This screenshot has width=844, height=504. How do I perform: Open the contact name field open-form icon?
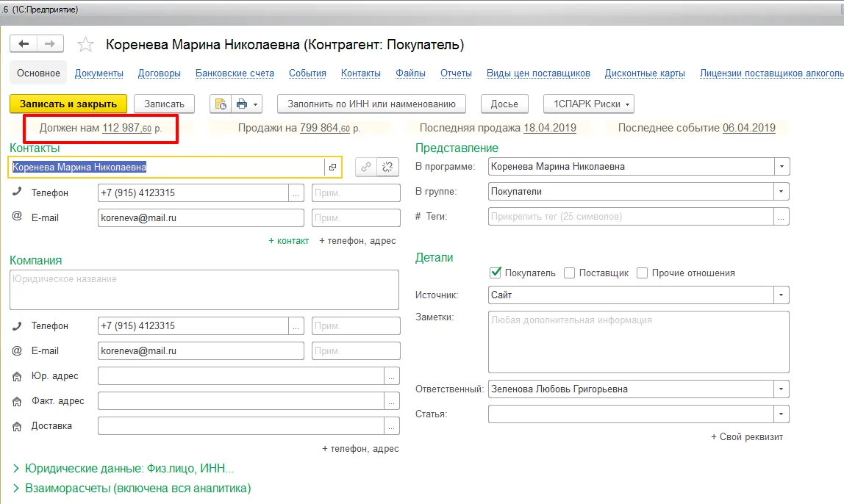(x=332, y=168)
